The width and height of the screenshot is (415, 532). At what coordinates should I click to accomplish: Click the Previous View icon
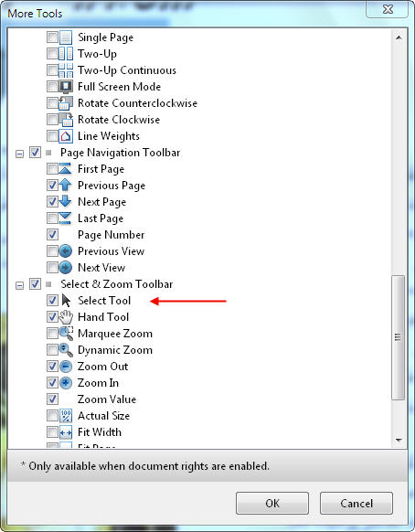[x=66, y=251]
